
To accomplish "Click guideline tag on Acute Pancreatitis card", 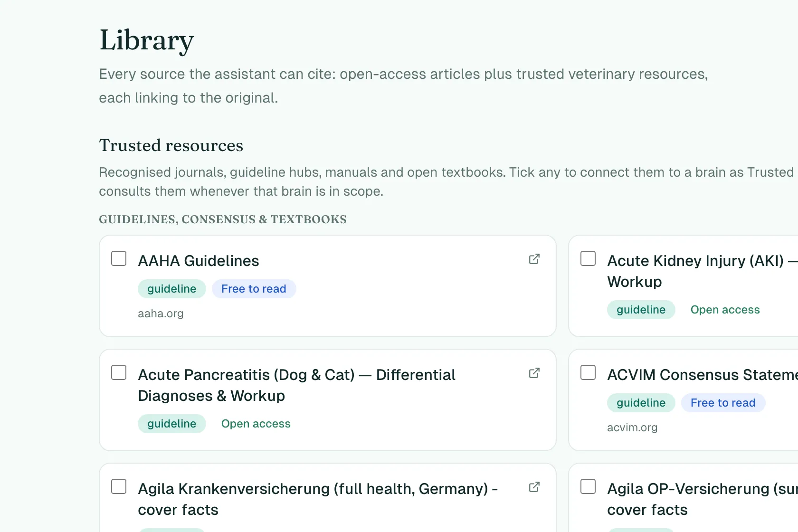I will (172, 424).
